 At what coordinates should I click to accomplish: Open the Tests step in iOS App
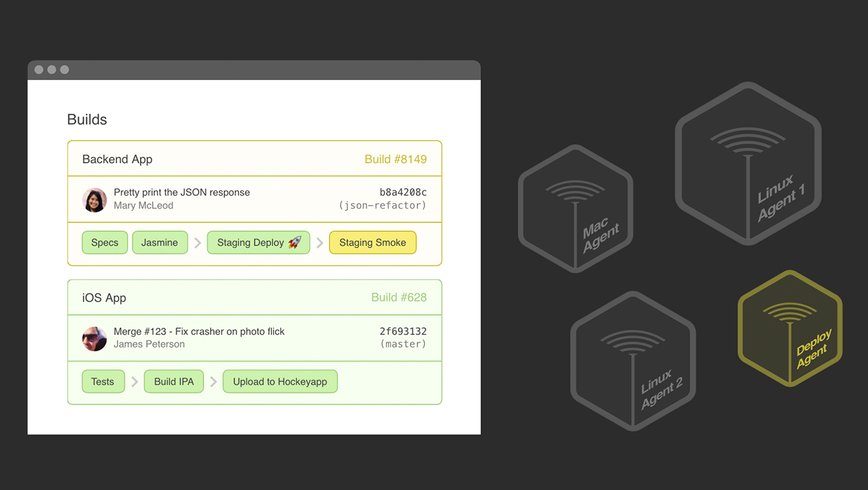pyautogui.click(x=103, y=382)
